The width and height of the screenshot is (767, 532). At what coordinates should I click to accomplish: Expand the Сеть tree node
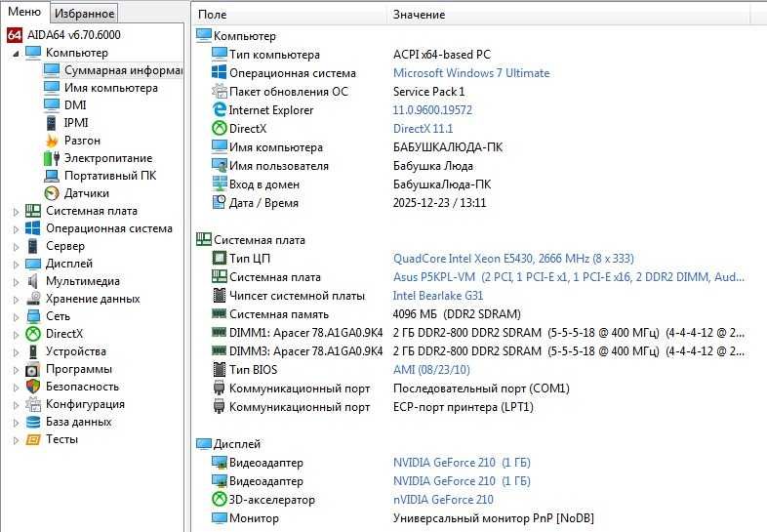pos(16,316)
